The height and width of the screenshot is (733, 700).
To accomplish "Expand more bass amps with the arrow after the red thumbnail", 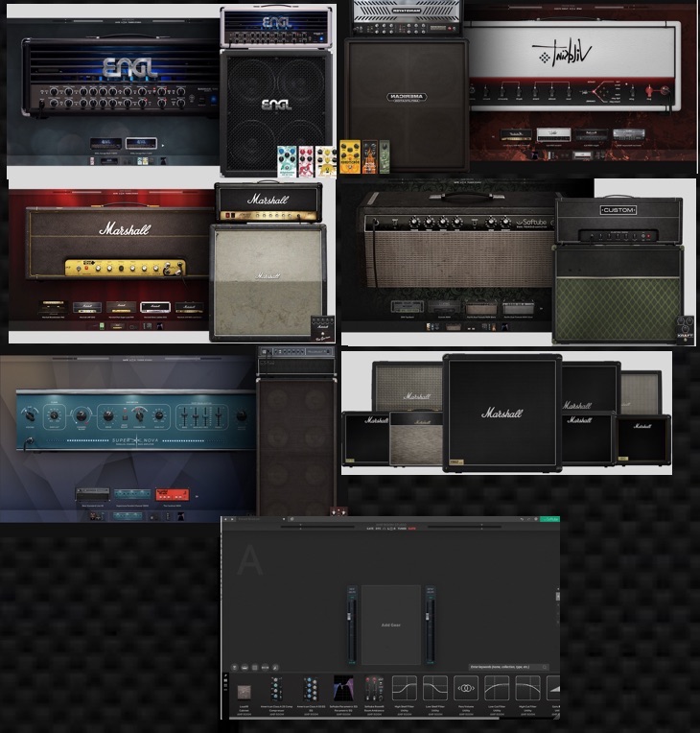I will coord(197,496).
